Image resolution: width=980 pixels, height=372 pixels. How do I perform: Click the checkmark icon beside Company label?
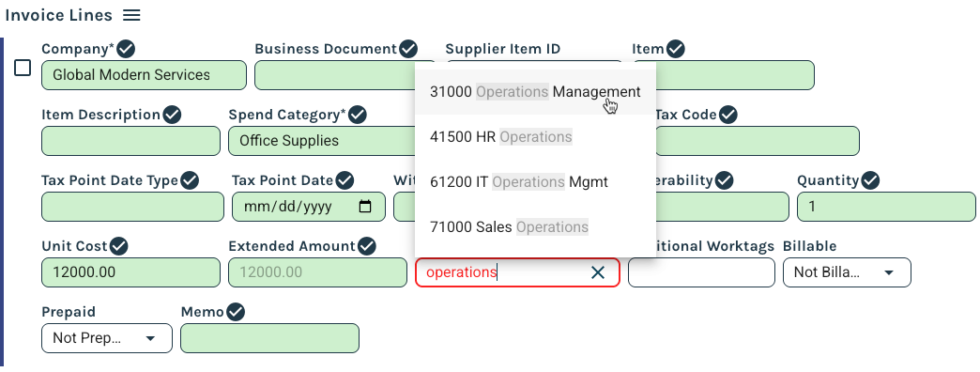coord(126,49)
